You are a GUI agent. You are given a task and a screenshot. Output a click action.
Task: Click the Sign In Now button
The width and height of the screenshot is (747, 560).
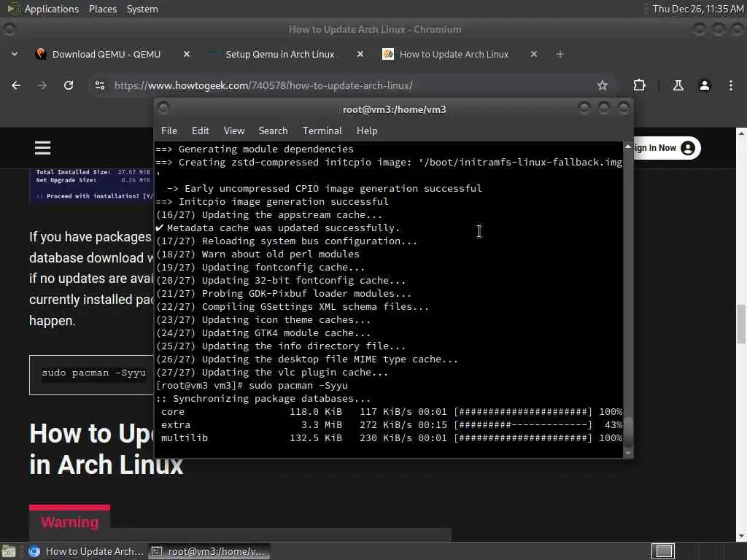665,148
